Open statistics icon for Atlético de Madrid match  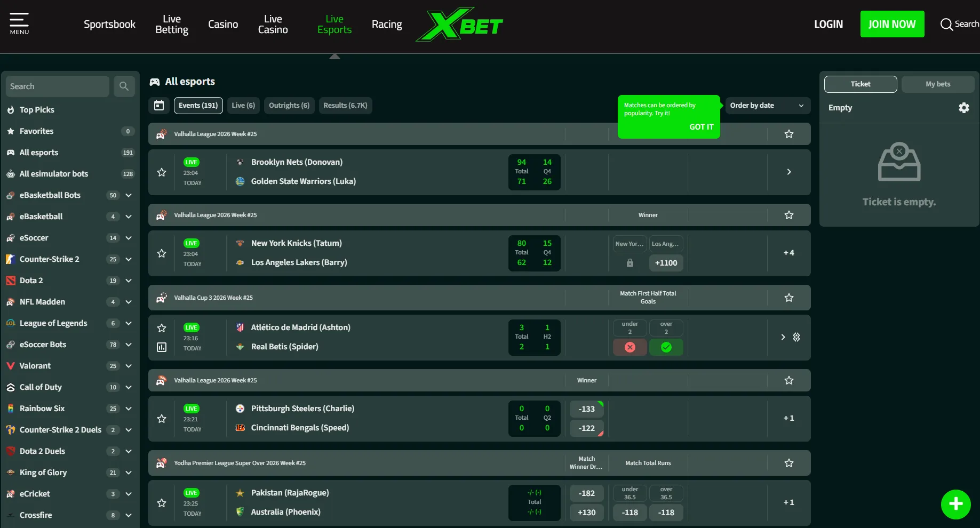162,347
